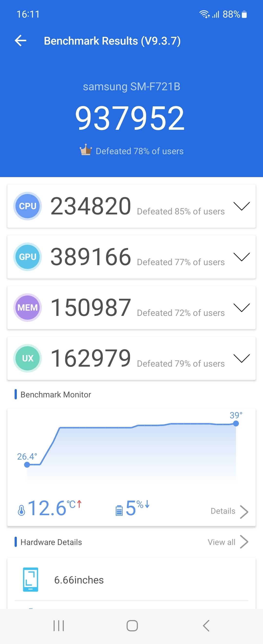This screenshot has height=644, width=263.
Task: Tap Defeated 77% of users text
Action: click(181, 262)
